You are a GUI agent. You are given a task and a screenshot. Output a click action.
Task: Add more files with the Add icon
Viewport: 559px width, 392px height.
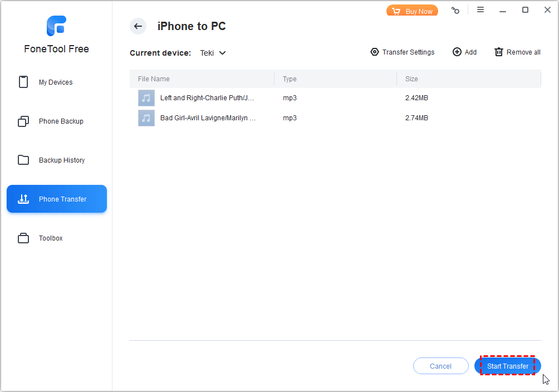(464, 52)
